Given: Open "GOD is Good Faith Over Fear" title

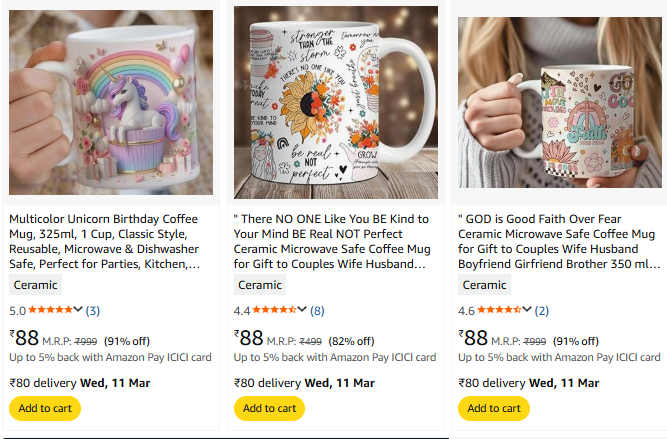Looking at the screenshot, I should pyautogui.click(x=558, y=241).
